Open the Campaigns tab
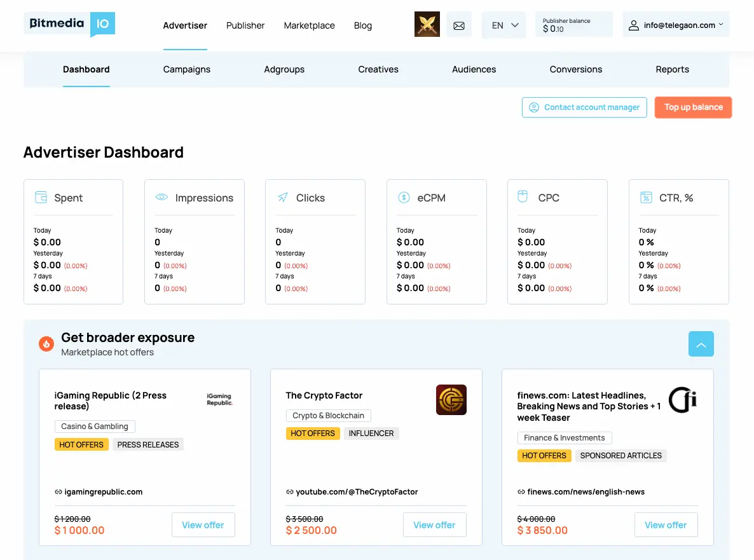Viewport: 754px width, 560px height. click(x=186, y=69)
